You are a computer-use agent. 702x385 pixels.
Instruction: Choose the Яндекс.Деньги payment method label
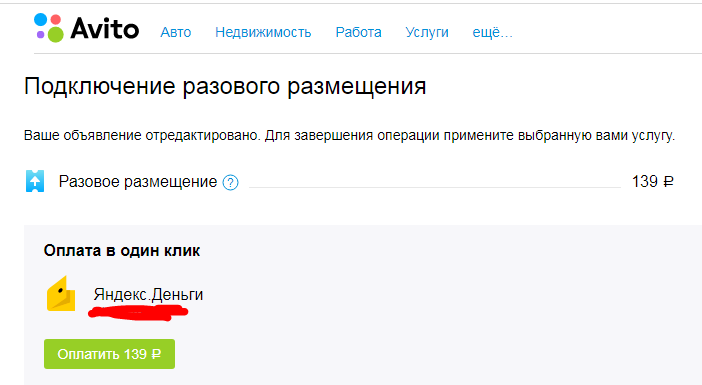pyautogui.click(x=148, y=294)
